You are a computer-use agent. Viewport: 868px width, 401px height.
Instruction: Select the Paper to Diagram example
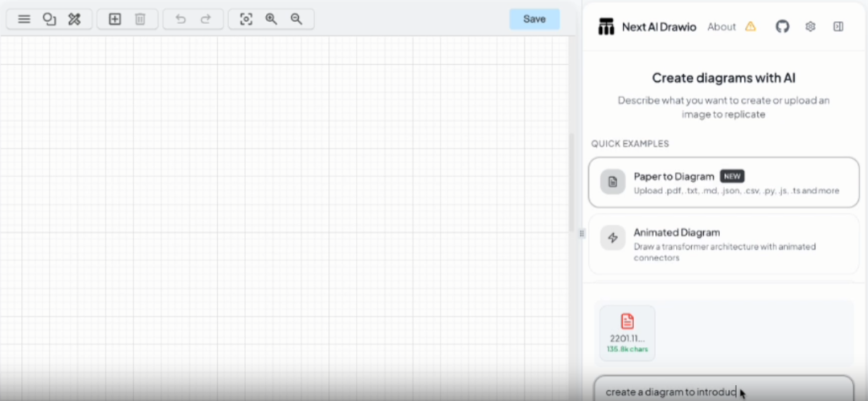(x=724, y=182)
